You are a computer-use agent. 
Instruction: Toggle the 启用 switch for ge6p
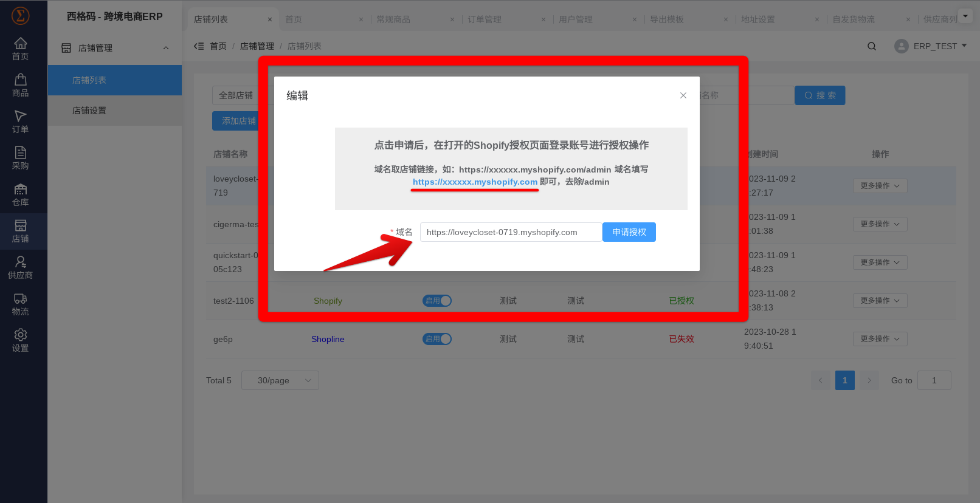(437, 339)
